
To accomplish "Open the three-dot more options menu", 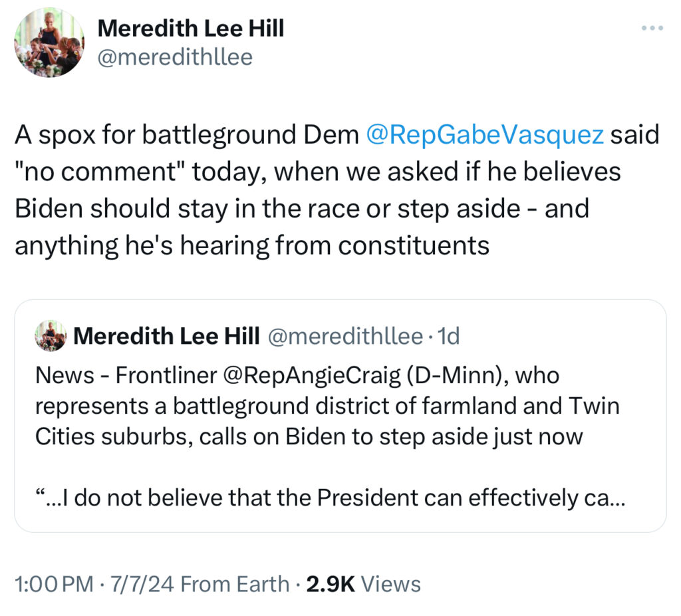I will click(x=652, y=29).
